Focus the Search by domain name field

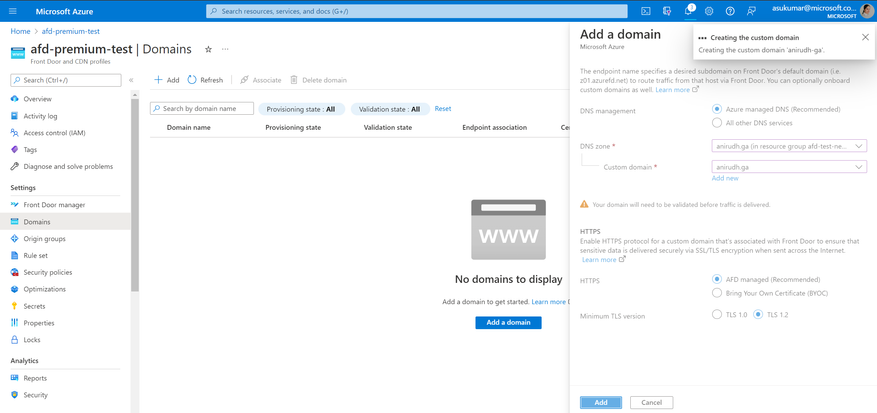coord(202,109)
